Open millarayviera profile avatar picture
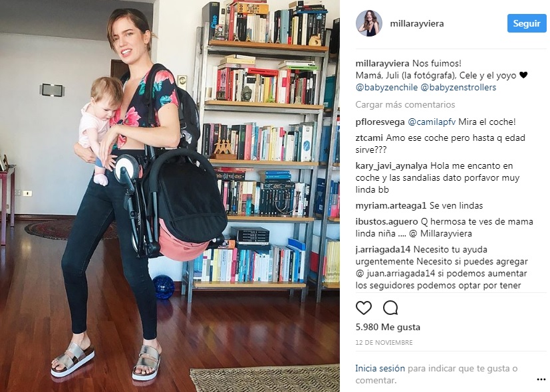This screenshot has height=392, width=550. pyautogui.click(x=369, y=23)
